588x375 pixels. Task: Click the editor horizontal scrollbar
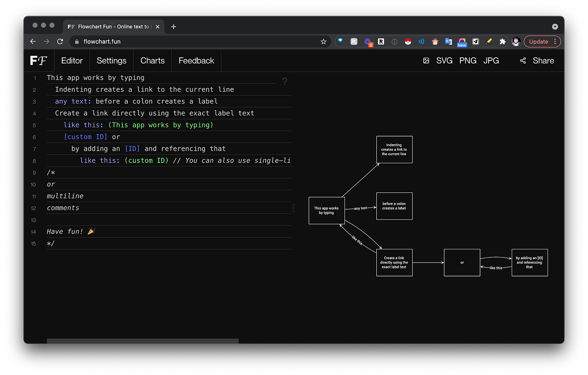(143, 341)
